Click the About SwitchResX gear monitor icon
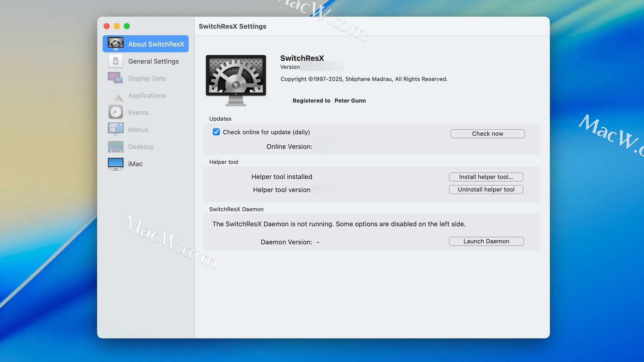 (115, 44)
